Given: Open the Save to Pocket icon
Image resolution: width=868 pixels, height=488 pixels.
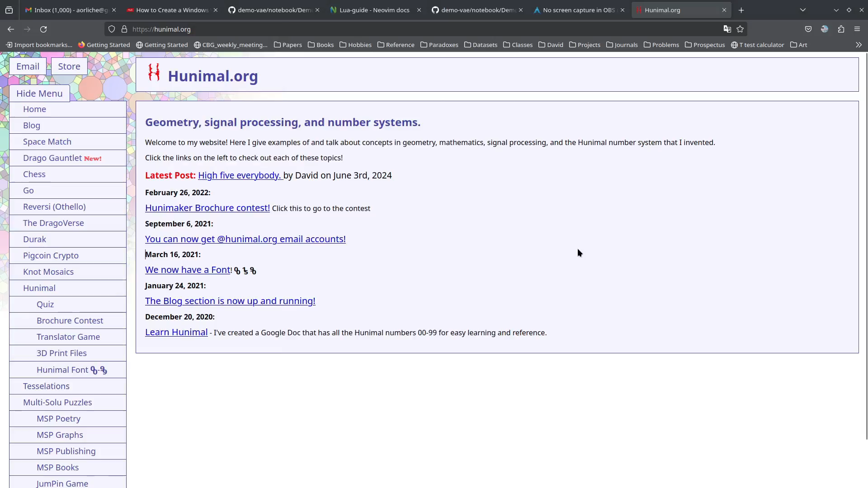Looking at the screenshot, I should [x=808, y=29].
